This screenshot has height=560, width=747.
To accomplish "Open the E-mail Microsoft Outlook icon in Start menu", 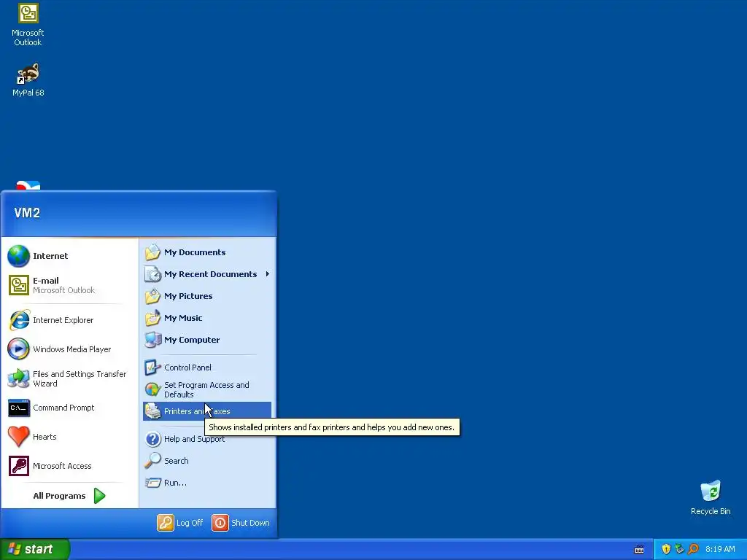I will click(x=18, y=285).
